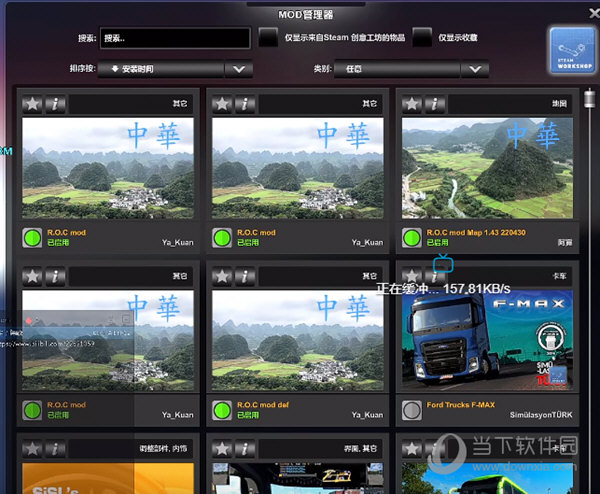
Task: Open info on the 调整部件, 内饰 mod card
Action: click(x=55, y=449)
